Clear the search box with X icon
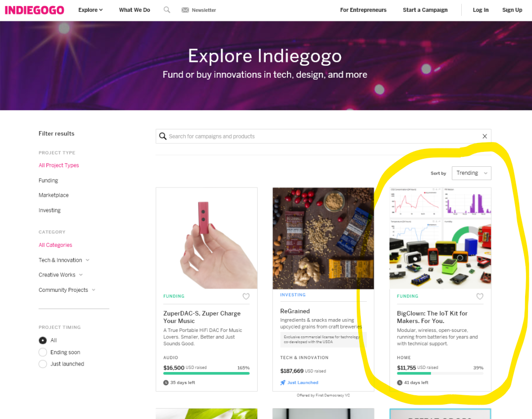Image resolution: width=532 pixels, height=419 pixels. 484,136
